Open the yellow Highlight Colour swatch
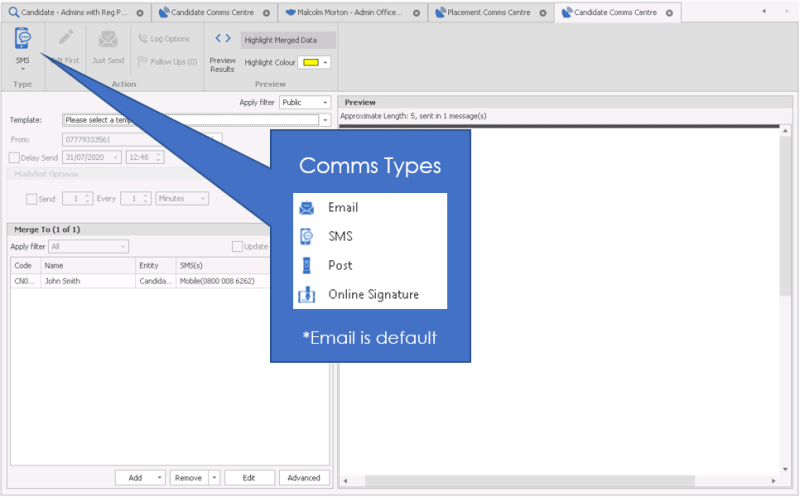 coord(311,62)
